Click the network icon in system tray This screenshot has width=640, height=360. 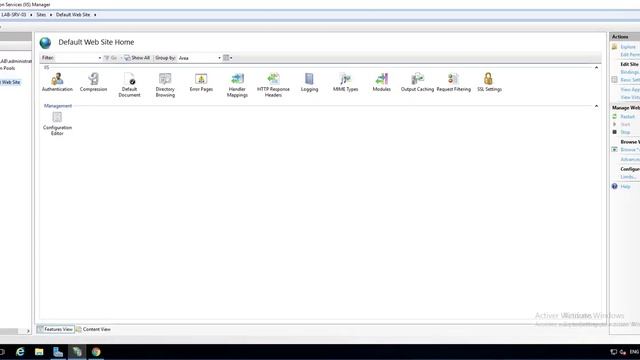tap(613, 352)
